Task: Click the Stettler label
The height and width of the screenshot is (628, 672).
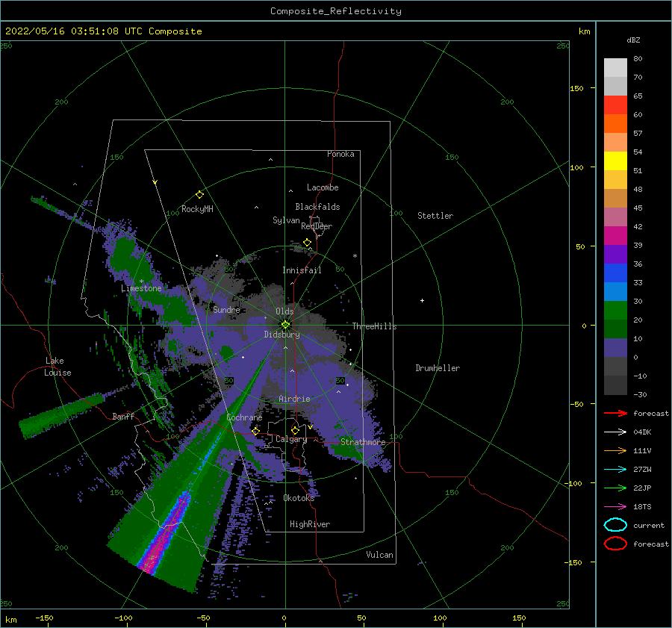Action: click(x=435, y=216)
